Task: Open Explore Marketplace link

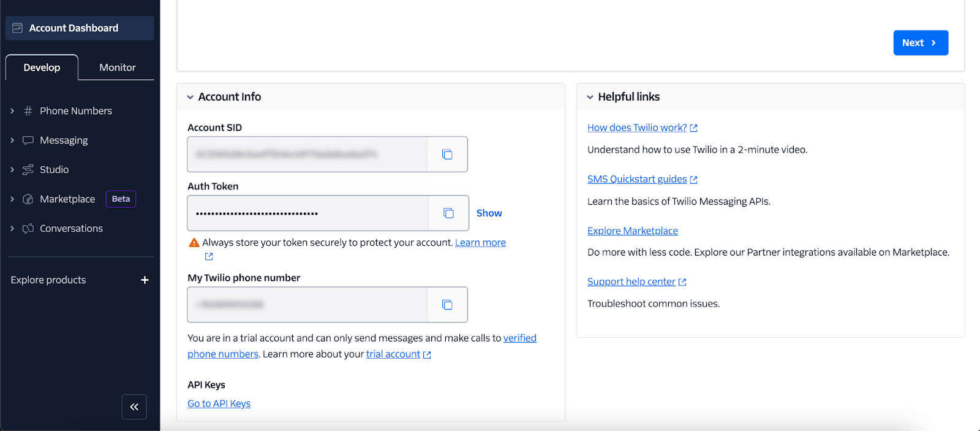Action: coord(633,231)
